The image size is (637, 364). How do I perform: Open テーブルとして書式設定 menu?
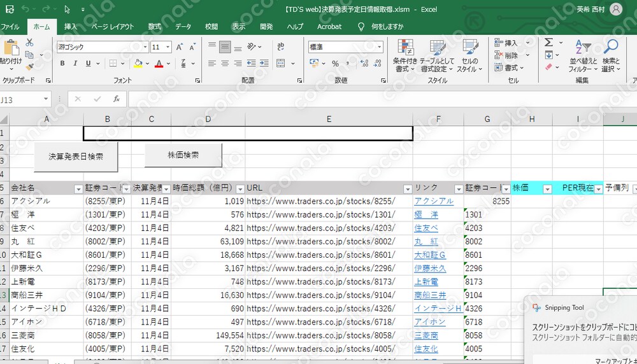(x=437, y=57)
